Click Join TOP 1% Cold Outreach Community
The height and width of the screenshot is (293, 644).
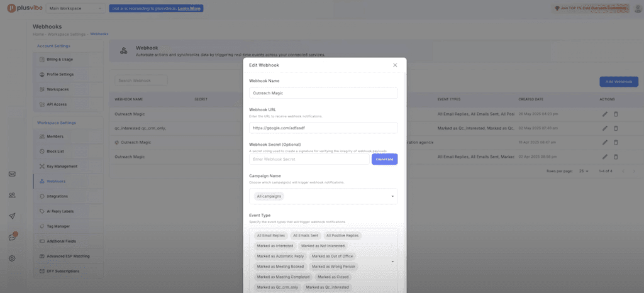click(x=591, y=8)
